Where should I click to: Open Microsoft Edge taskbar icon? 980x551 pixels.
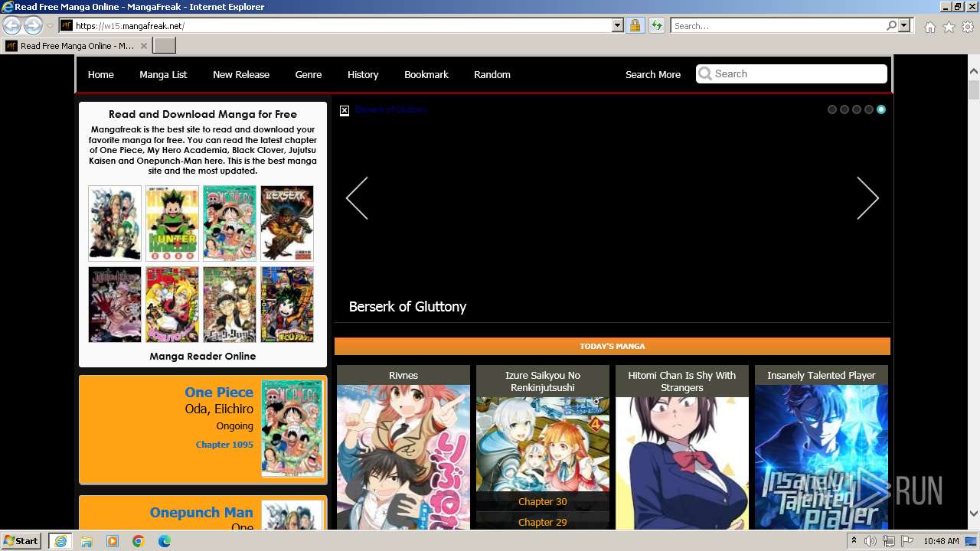[x=165, y=541]
